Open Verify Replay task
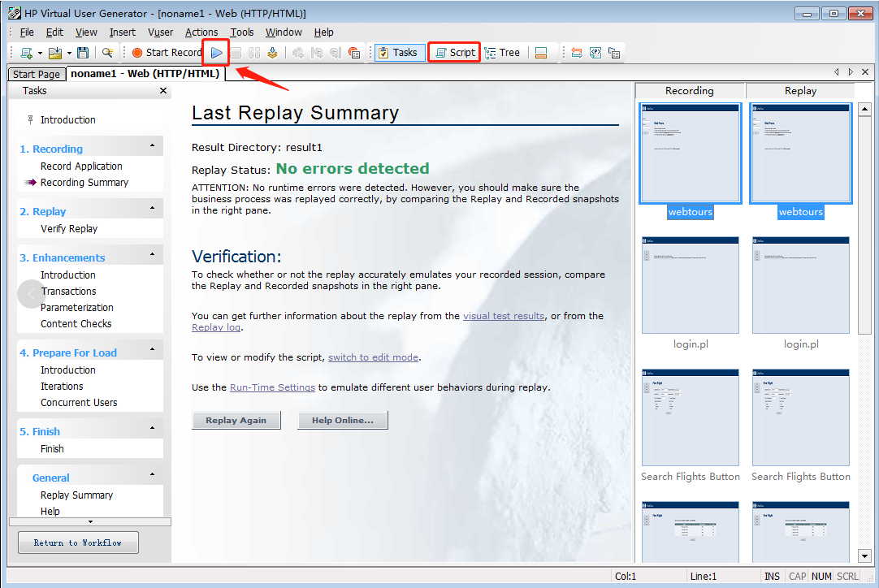 coord(69,229)
